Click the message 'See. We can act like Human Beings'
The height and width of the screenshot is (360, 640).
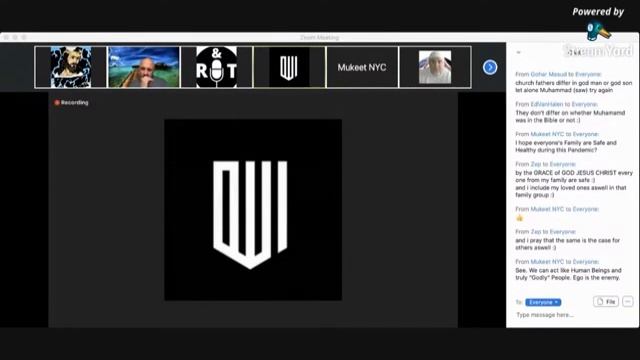point(568,274)
